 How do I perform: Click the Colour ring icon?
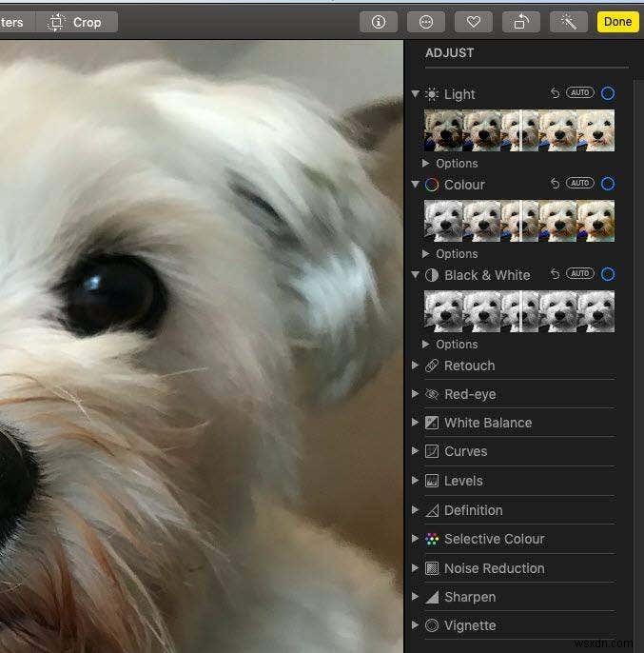432,185
